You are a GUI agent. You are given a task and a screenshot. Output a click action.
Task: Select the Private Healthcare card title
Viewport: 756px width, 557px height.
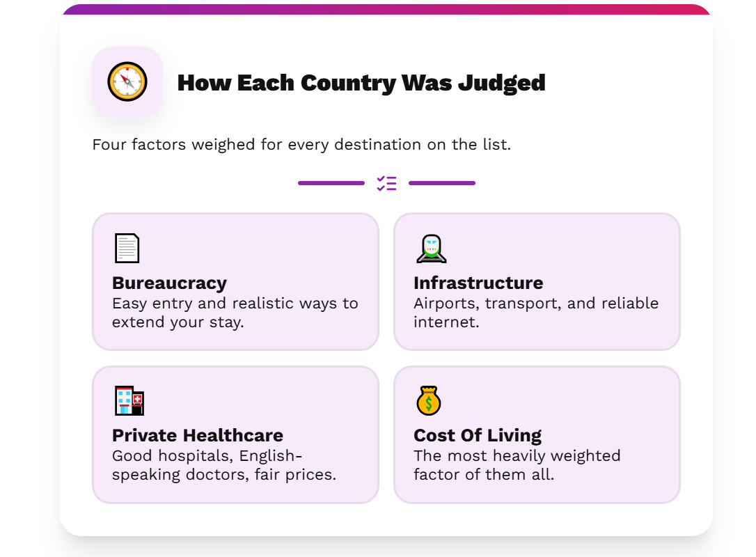(198, 435)
